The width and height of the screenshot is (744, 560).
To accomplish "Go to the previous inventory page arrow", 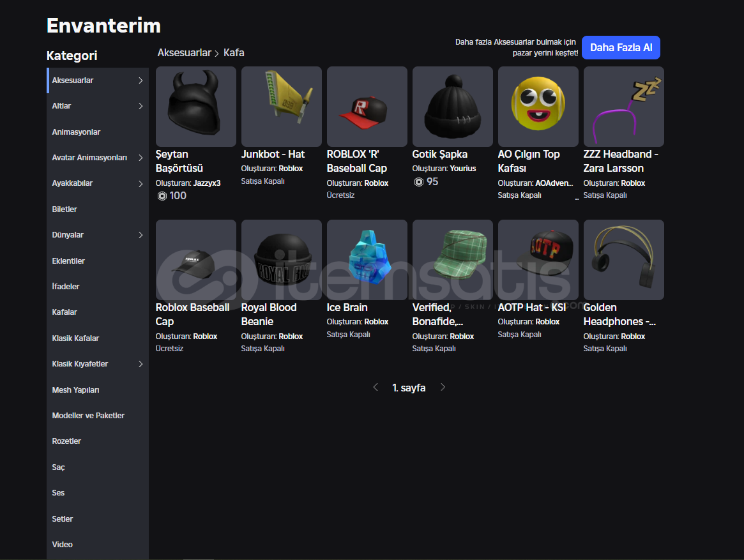I will [376, 387].
